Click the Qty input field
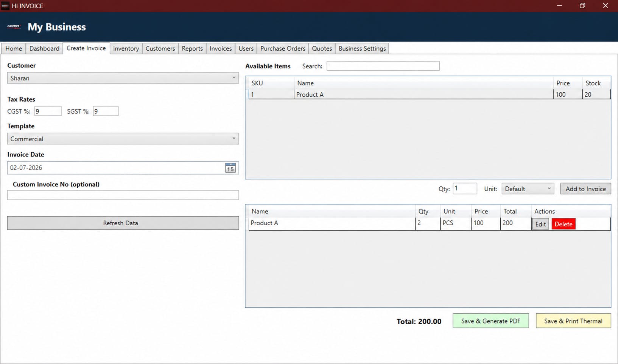618x364 pixels. point(465,189)
